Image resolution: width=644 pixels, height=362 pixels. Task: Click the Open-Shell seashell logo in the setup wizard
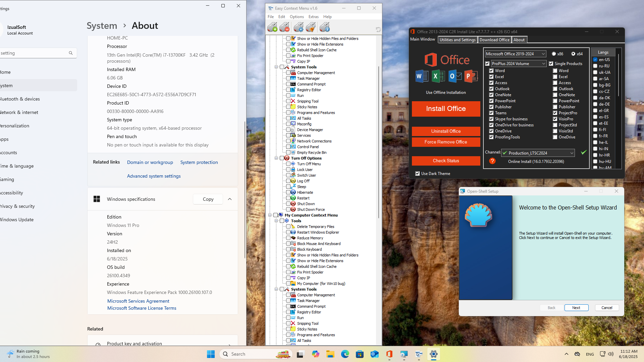[x=478, y=215]
